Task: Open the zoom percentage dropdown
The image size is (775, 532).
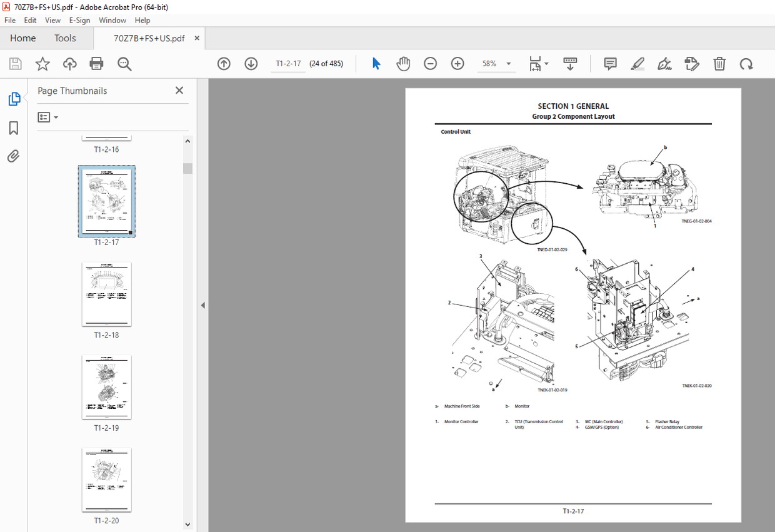Action: 508,63
